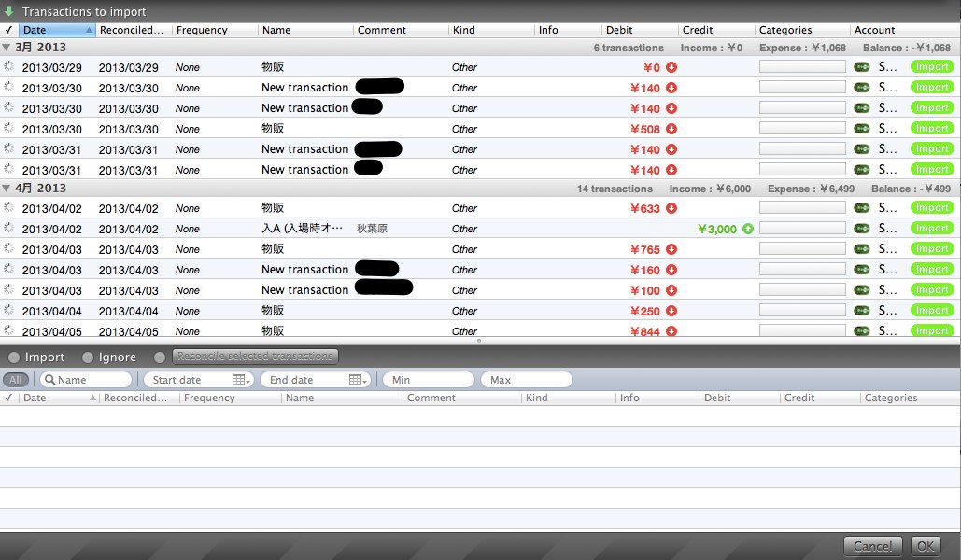
Task: Open the Start date calendar picker
Action: (x=241, y=380)
